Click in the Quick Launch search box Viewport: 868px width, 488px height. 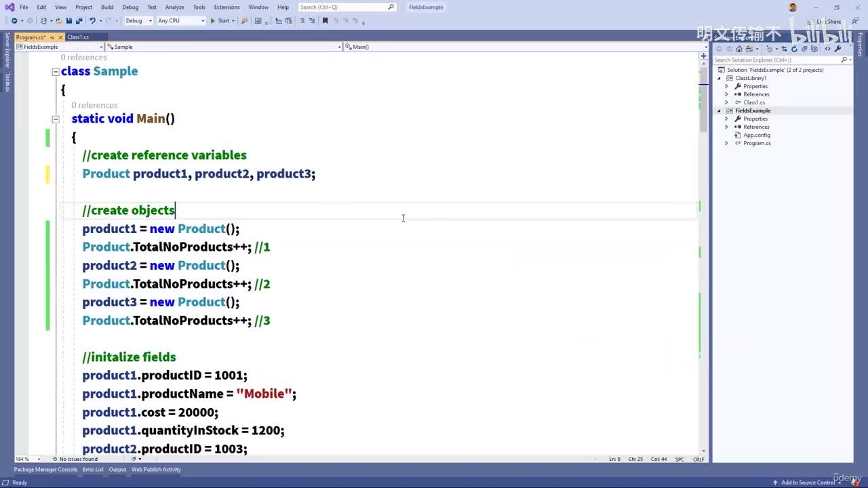[347, 7]
